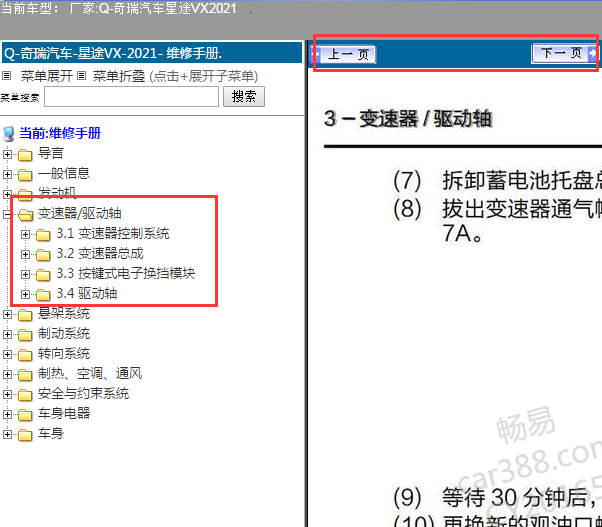Expand the 悬架系统 tree node
Viewport: 602px width, 527px height.
(x=7, y=314)
